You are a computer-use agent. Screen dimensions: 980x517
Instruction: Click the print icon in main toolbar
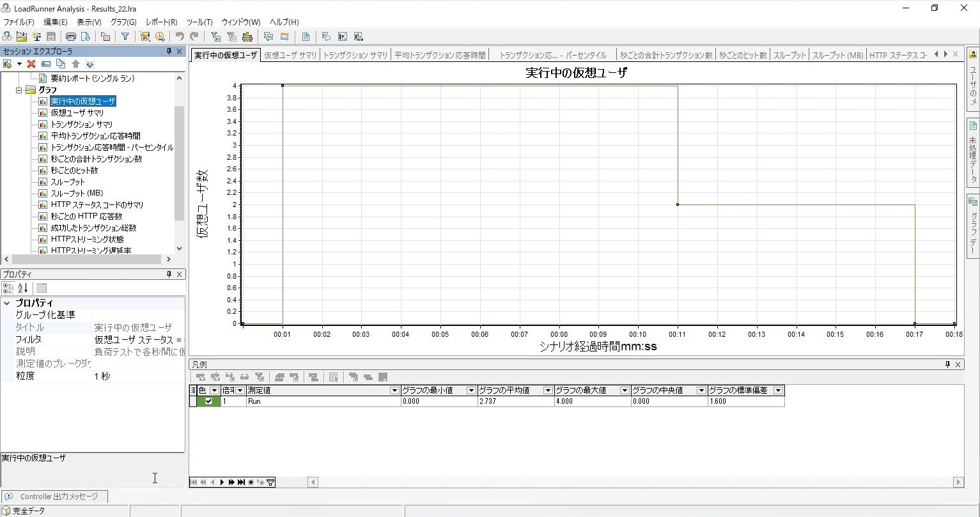click(71, 36)
